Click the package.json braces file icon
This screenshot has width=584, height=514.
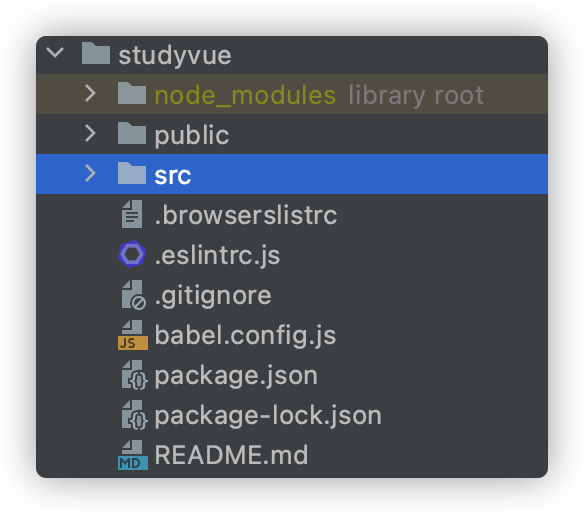(x=134, y=375)
